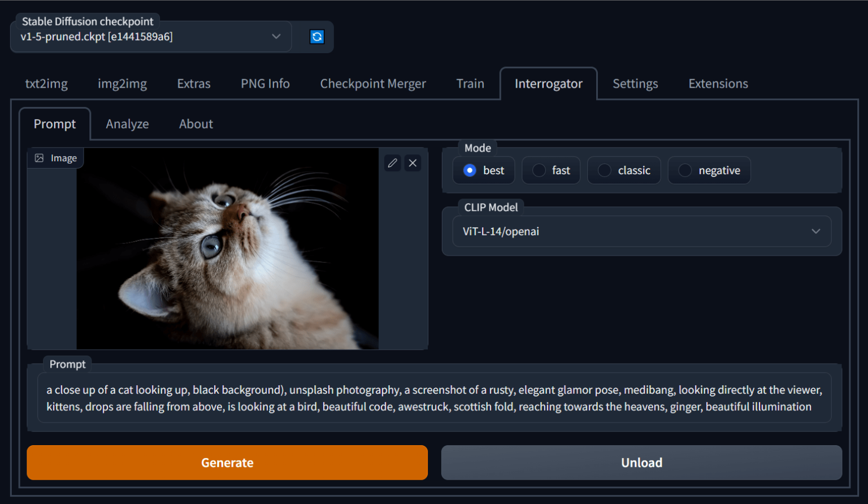Choose the negative mode option

709,170
